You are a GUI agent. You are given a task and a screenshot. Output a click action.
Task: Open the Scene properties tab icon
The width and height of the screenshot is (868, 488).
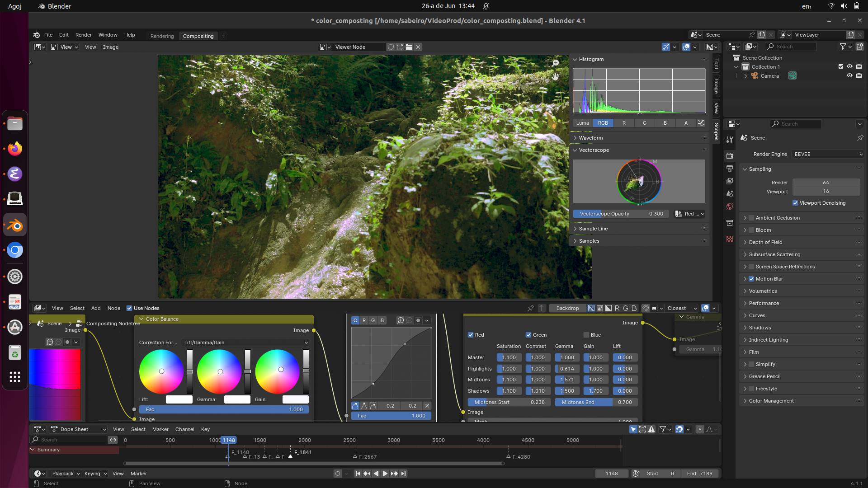pos(730,194)
